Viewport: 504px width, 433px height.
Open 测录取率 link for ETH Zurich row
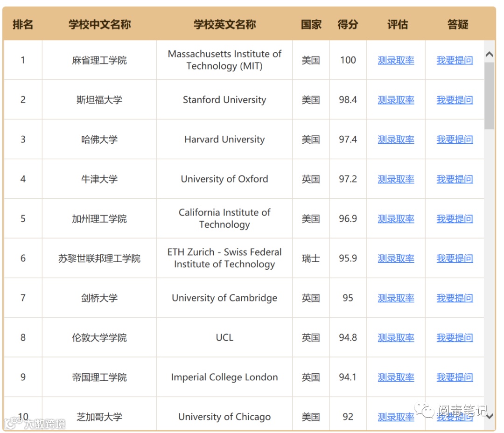[x=396, y=258]
